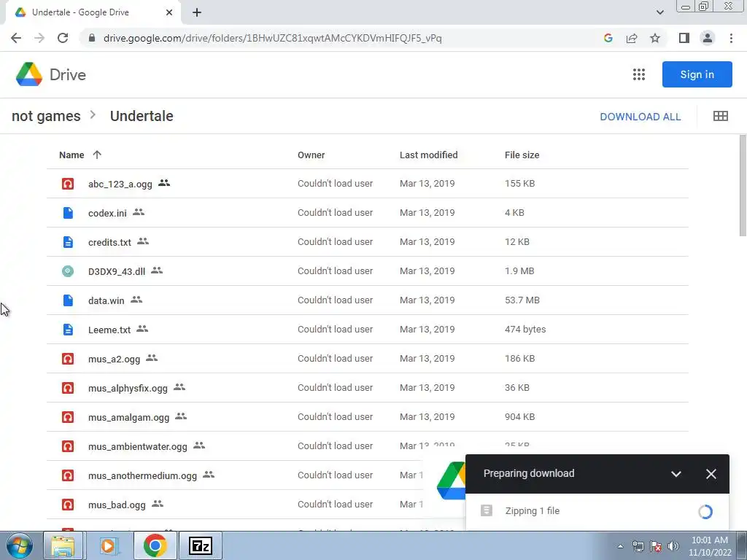Click the audio icon for mus_a2.ogg
This screenshot has height=560, width=747.
(x=68, y=359)
